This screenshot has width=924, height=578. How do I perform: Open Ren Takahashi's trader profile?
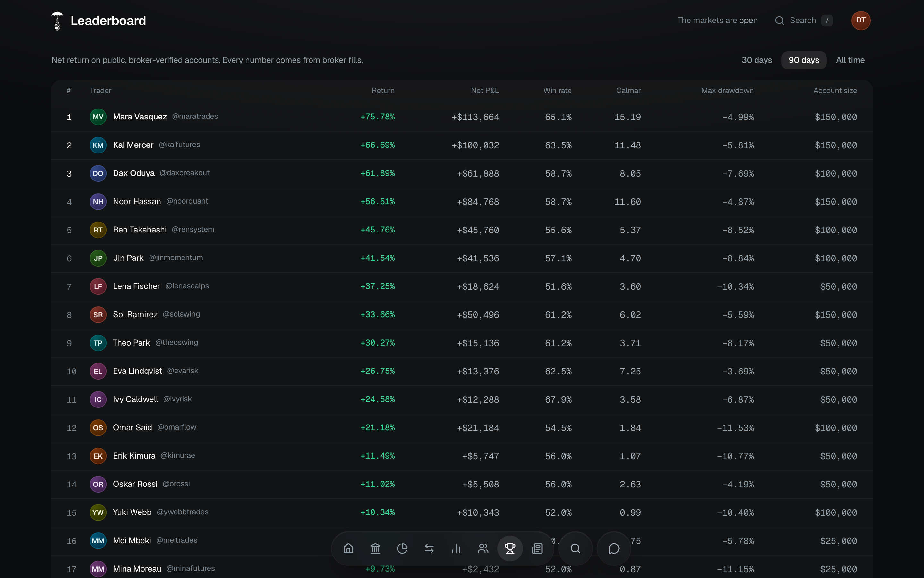[x=140, y=230]
